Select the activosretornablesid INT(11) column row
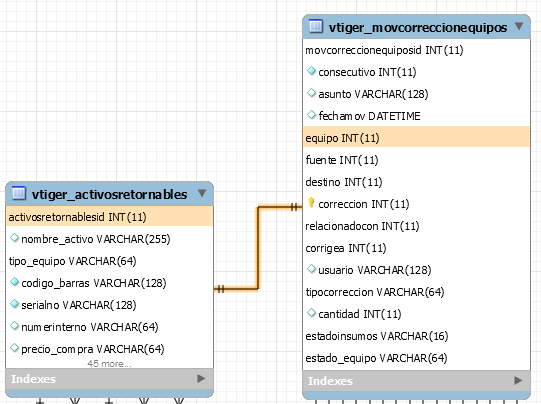 (109, 217)
